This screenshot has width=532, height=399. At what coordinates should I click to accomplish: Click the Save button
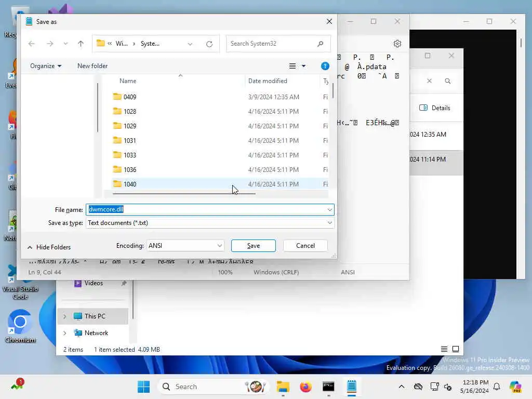(253, 246)
